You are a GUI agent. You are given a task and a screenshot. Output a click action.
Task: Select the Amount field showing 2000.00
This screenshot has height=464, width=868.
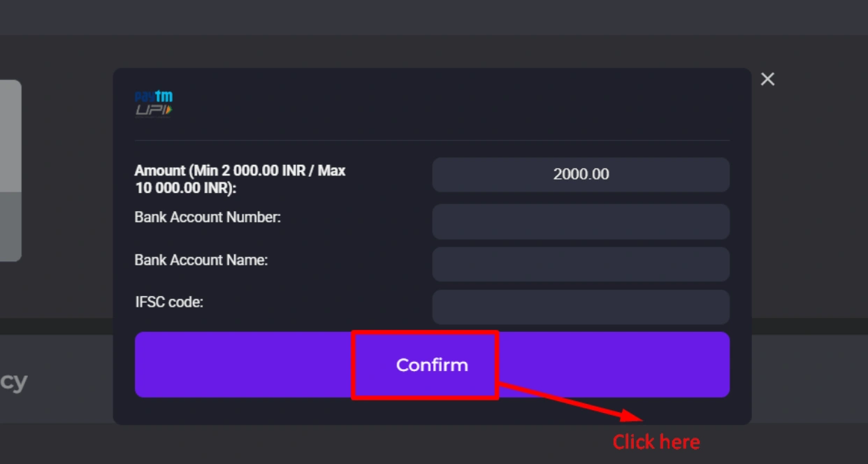tap(581, 174)
